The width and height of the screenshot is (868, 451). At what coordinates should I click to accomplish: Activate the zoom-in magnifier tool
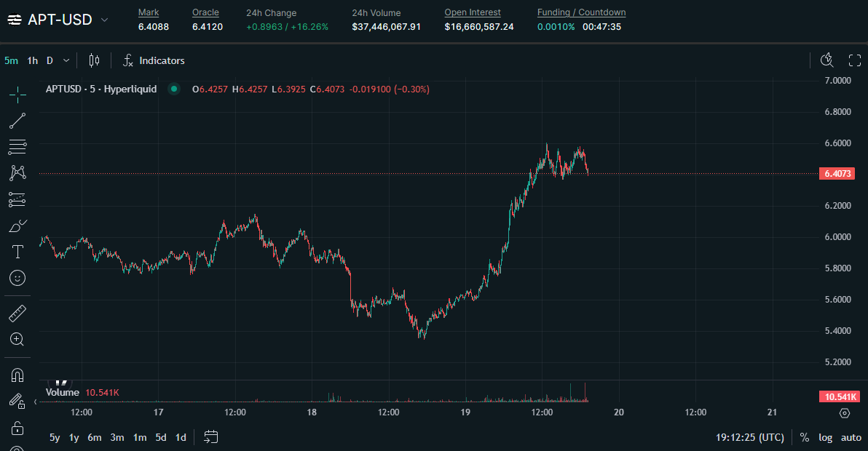pos(17,339)
